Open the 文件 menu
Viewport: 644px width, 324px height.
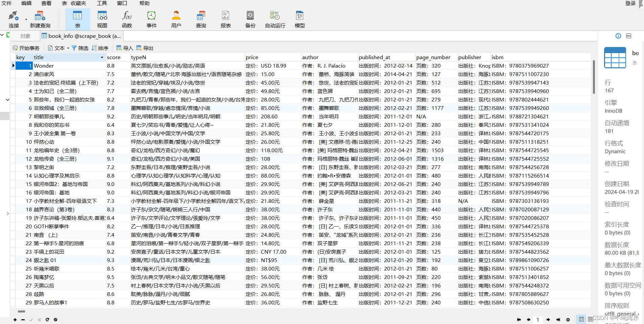pyautogui.click(x=6, y=3)
